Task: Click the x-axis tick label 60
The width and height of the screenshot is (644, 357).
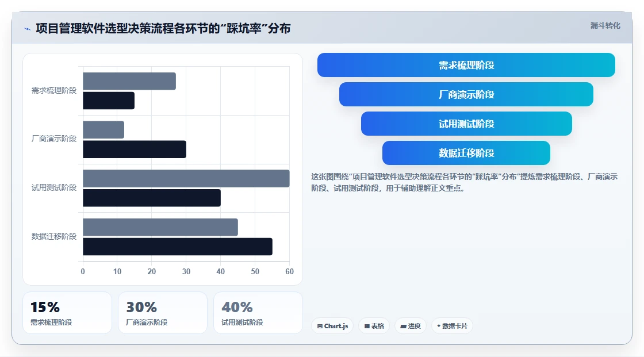Action: (x=290, y=271)
